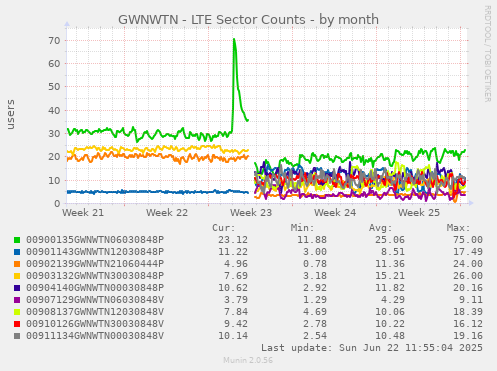
Task: Click the dark blue swatch for 00904140GWNWTN00030848P
Action: [17, 288]
